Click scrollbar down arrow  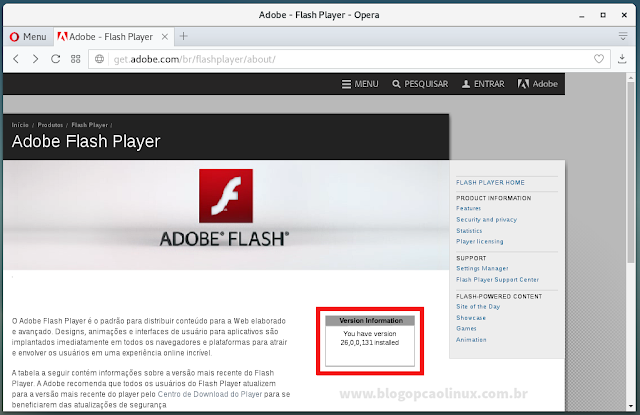(x=631, y=406)
